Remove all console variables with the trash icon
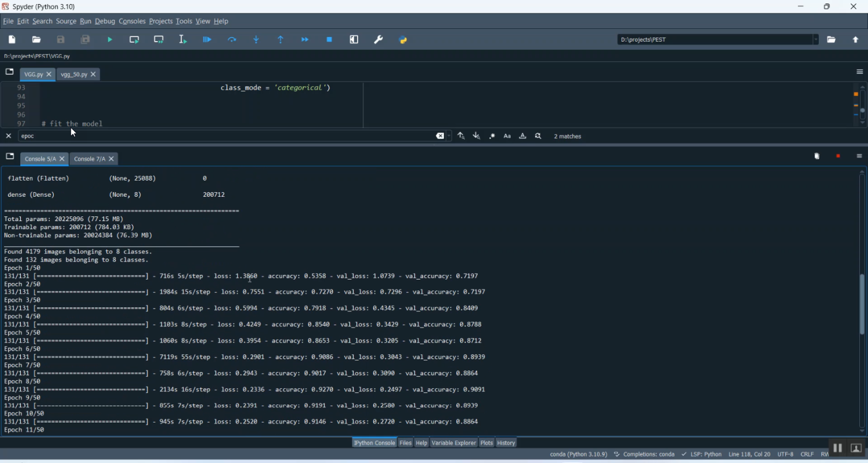 (817, 156)
